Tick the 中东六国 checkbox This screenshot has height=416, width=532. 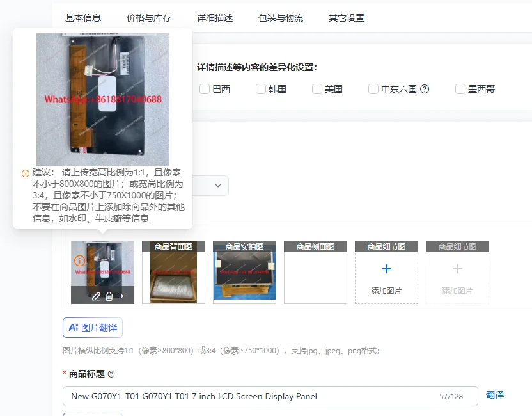pyautogui.click(x=373, y=90)
